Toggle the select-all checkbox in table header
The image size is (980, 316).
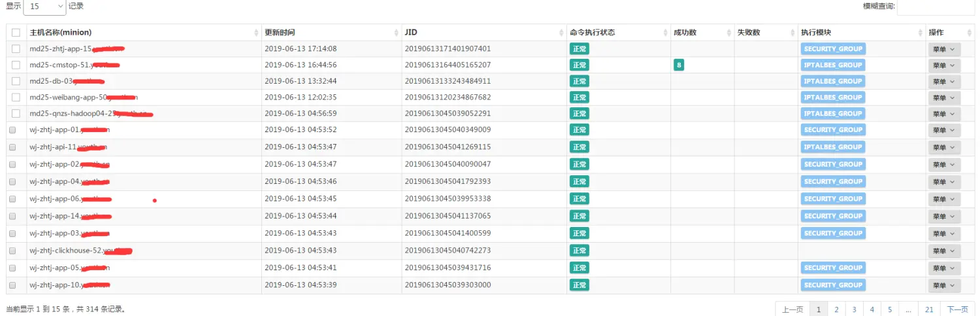16,33
